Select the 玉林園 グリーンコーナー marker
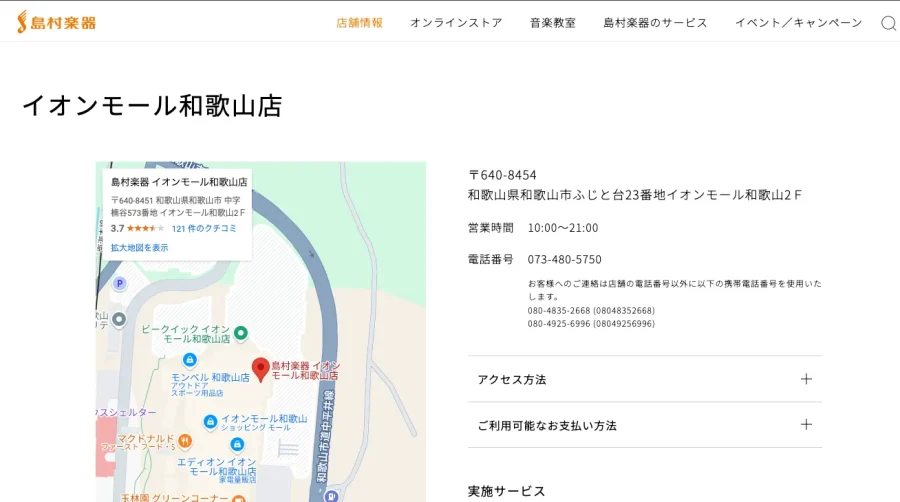Image resolution: width=900 pixels, height=502 pixels. [x=239, y=499]
